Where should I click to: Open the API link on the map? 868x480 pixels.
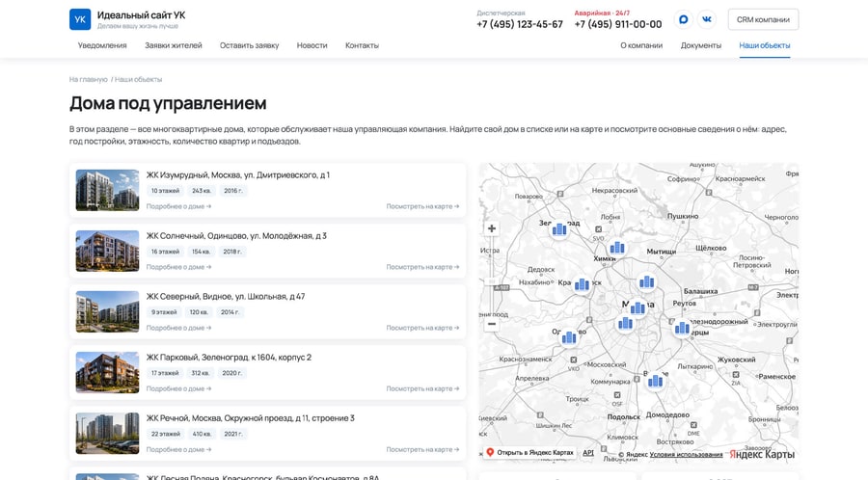tap(588, 452)
